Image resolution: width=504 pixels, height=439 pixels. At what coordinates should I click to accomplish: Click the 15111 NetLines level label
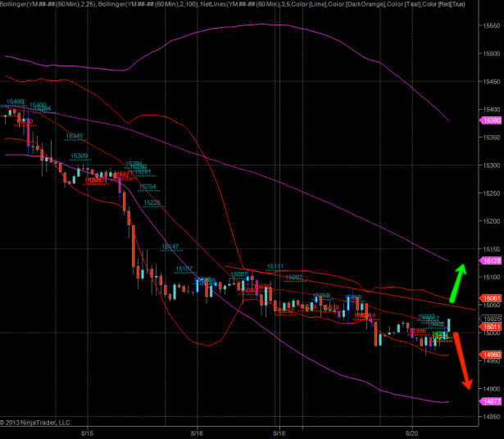(x=275, y=266)
